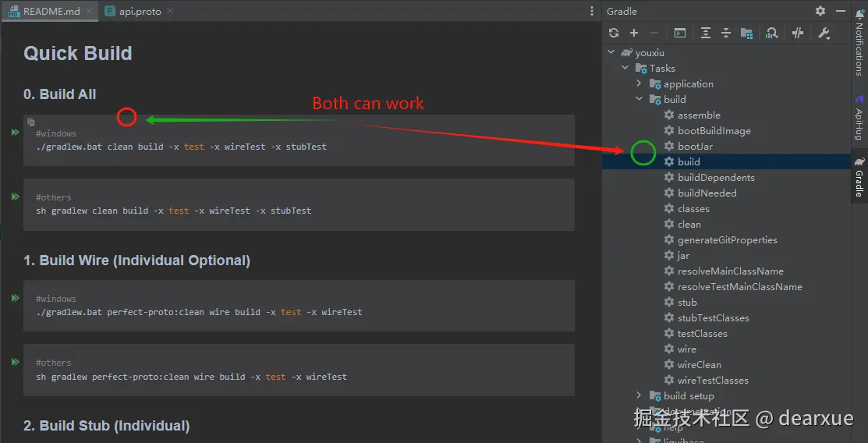The height and width of the screenshot is (443, 868).
Task: Copy the first code block snippet
Action: (31, 122)
